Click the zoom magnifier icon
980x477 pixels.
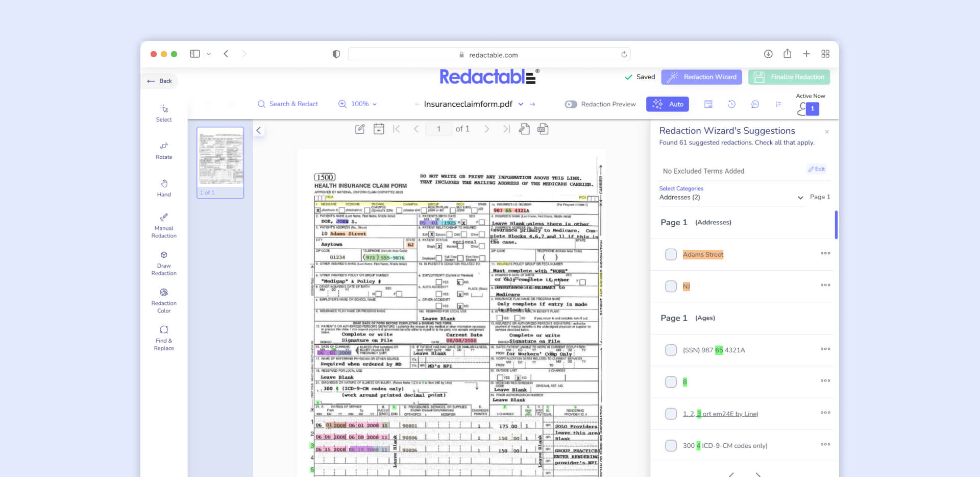[342, 104]
